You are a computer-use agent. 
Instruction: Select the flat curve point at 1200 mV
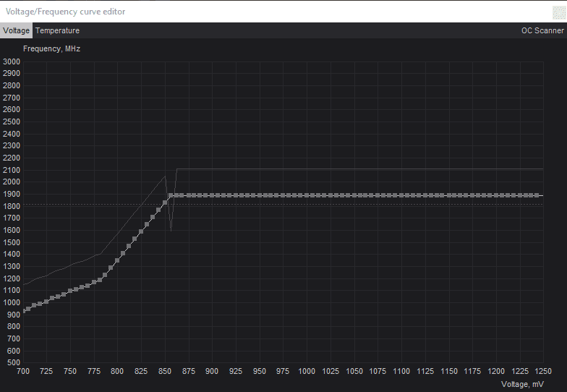(x=496, y=195)
